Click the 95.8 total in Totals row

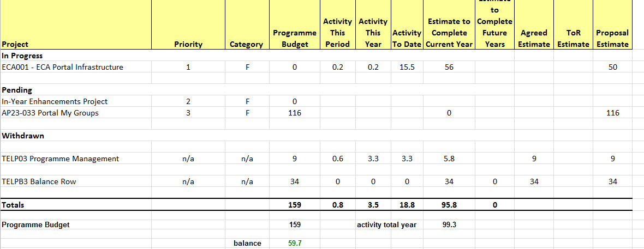tap(448, 205)
